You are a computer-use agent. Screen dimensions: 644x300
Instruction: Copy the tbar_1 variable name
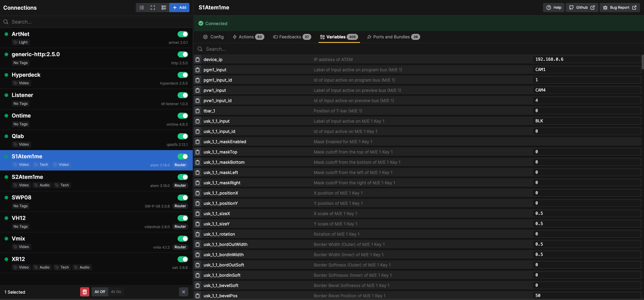pyautogui.click(x=198, y=111)
